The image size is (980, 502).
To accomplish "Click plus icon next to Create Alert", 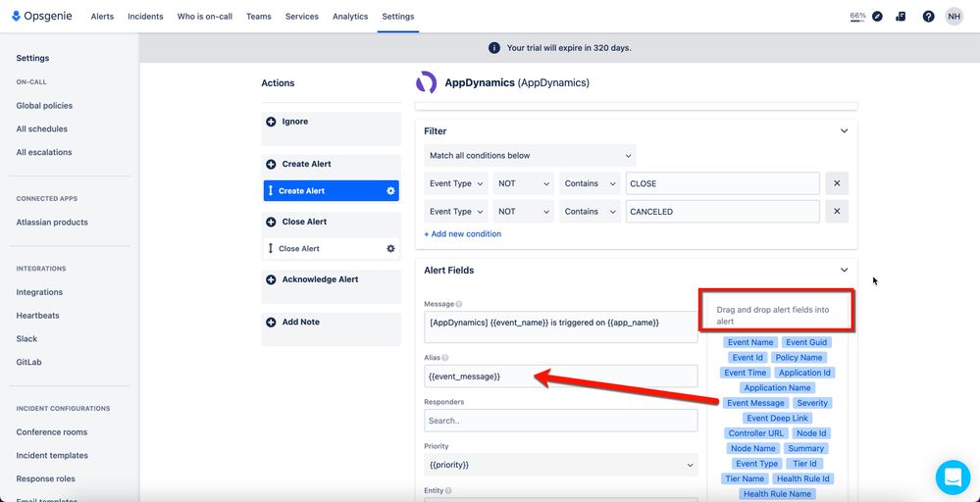I will (x=271, y=164).
